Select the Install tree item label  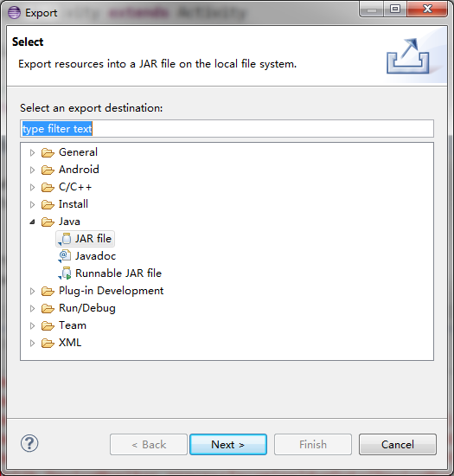pyautogui.click(x=74, y=204)
